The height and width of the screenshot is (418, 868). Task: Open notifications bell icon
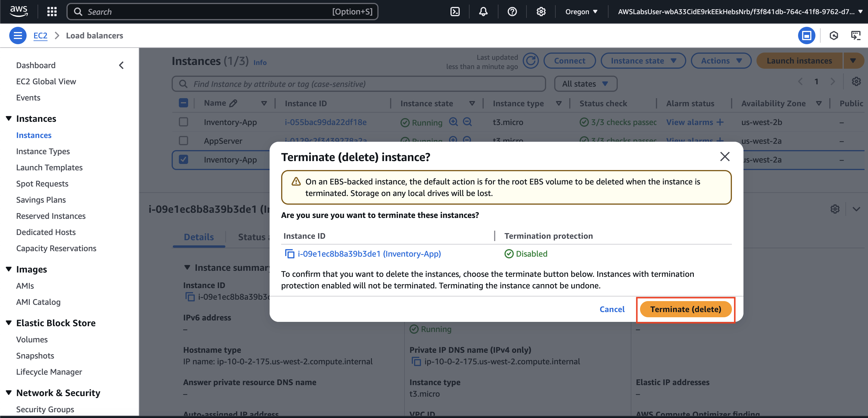[483, 12]
